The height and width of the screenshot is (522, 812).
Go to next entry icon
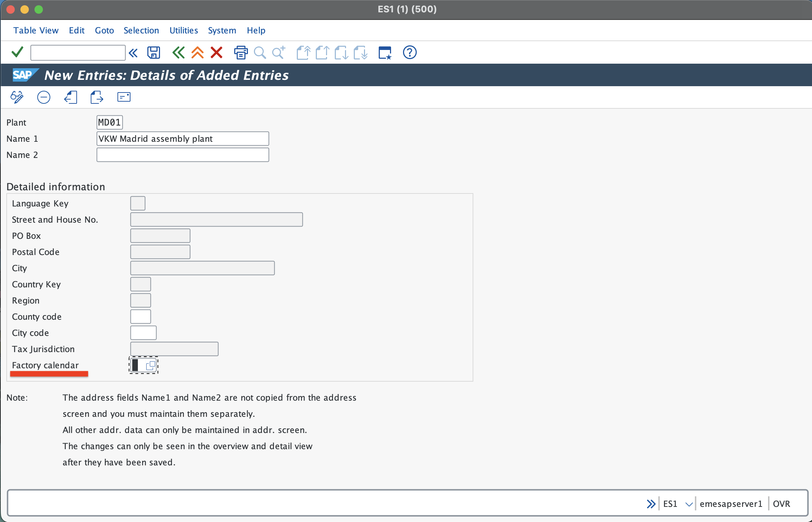coord(97,97)
